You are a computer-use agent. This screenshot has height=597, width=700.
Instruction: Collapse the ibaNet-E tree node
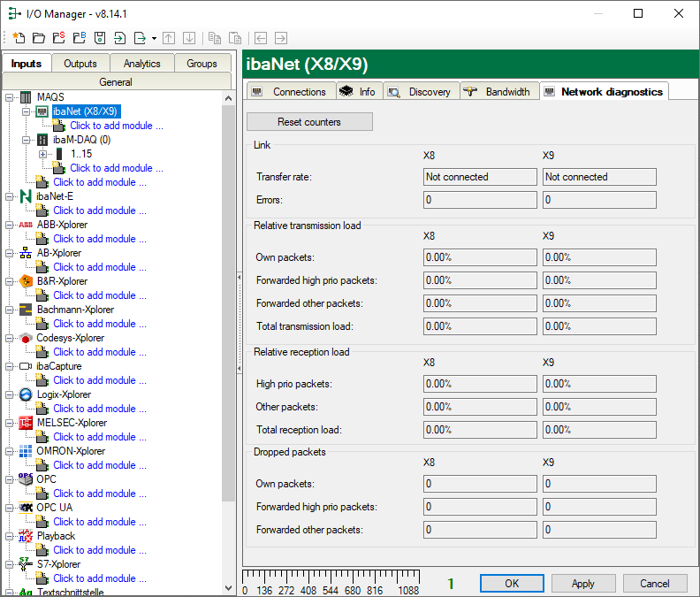(9, 196)
